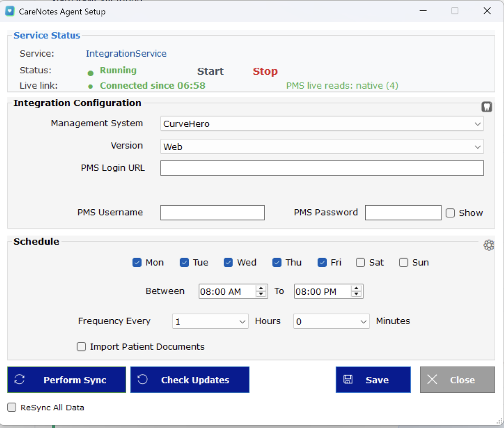Click the Check Updates button
504x428 pixels.
190,380
